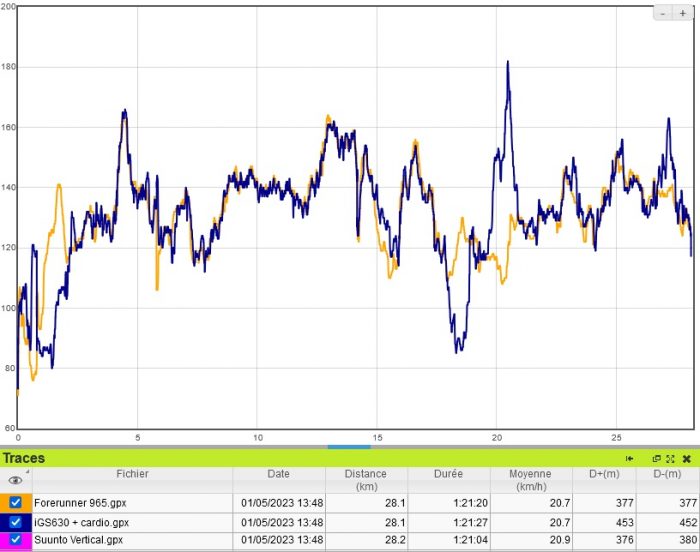Click the magenta Suunto Vertical color swatch
Screen dimensions: 700x552
click(x=5, y=539)
